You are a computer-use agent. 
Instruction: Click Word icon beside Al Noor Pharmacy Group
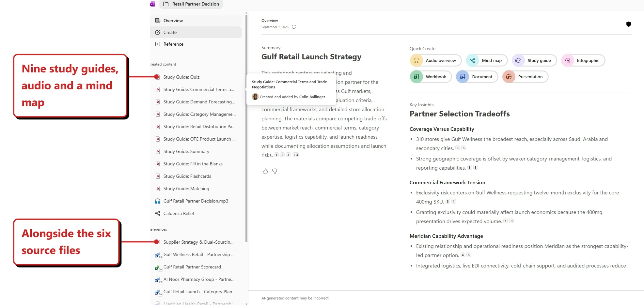[x=158, y=280]
